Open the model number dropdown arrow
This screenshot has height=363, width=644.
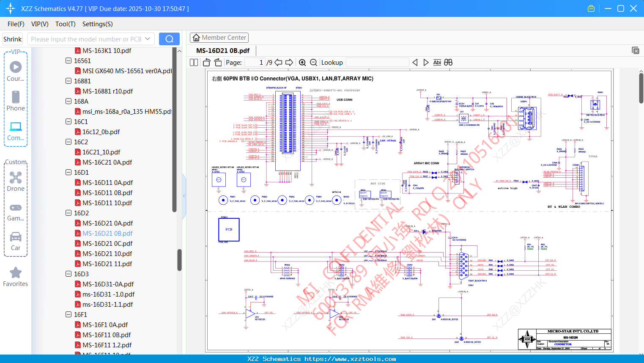coord(148,39)
